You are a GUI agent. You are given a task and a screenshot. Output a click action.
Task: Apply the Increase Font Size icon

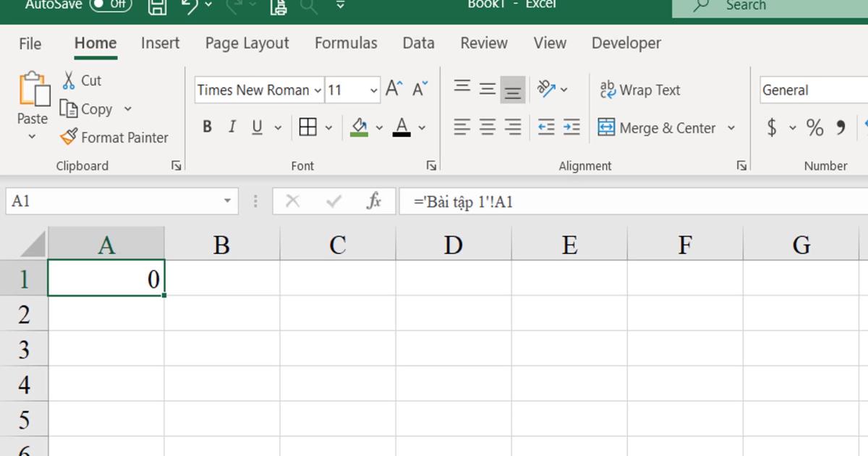[x=393, y=88]
